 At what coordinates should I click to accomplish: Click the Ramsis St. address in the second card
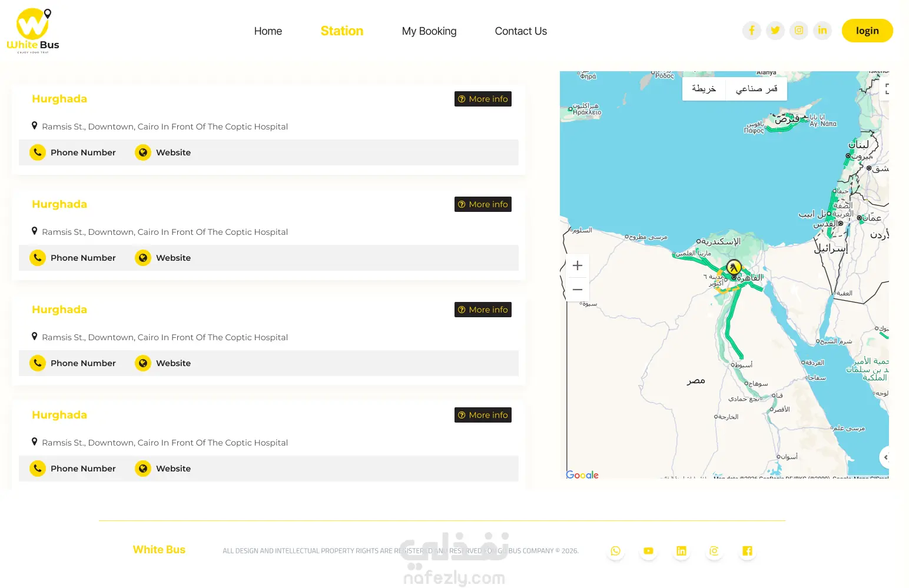click(x=165, y=232)
